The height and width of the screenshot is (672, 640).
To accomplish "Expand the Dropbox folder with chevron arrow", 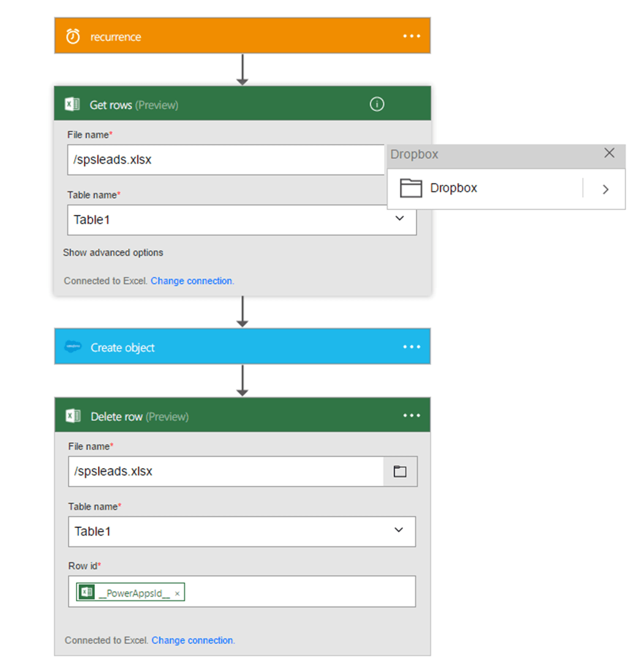I will tap(605, 189).
